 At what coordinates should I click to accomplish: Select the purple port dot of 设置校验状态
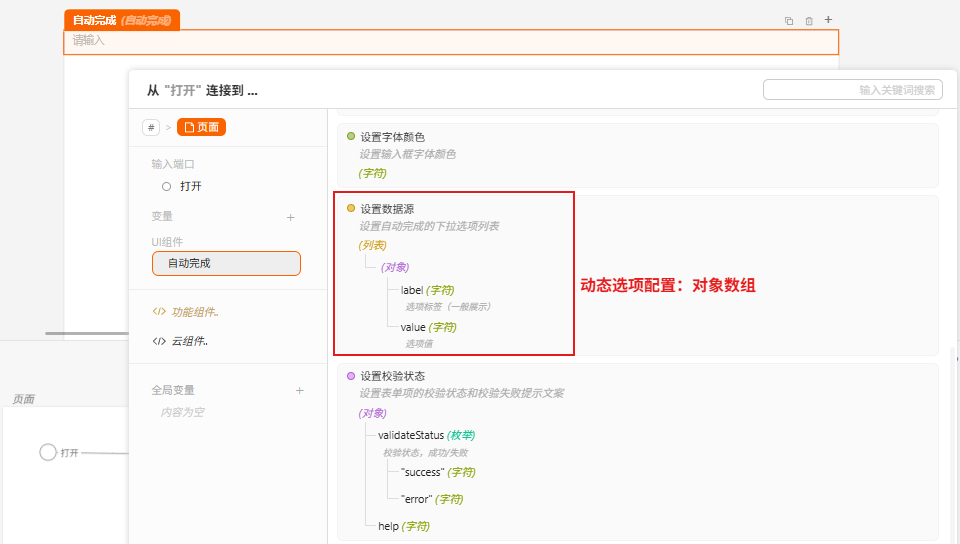(351, 376)
